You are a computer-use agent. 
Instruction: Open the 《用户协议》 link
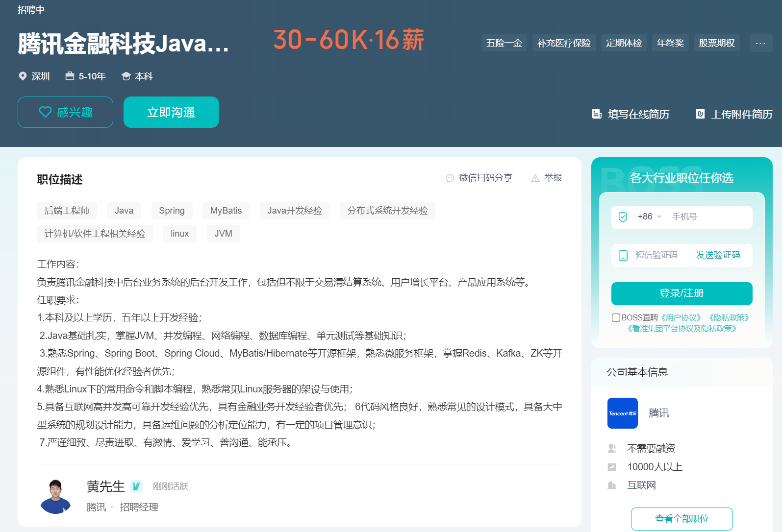pyautogui.click(x=681, y=317)
